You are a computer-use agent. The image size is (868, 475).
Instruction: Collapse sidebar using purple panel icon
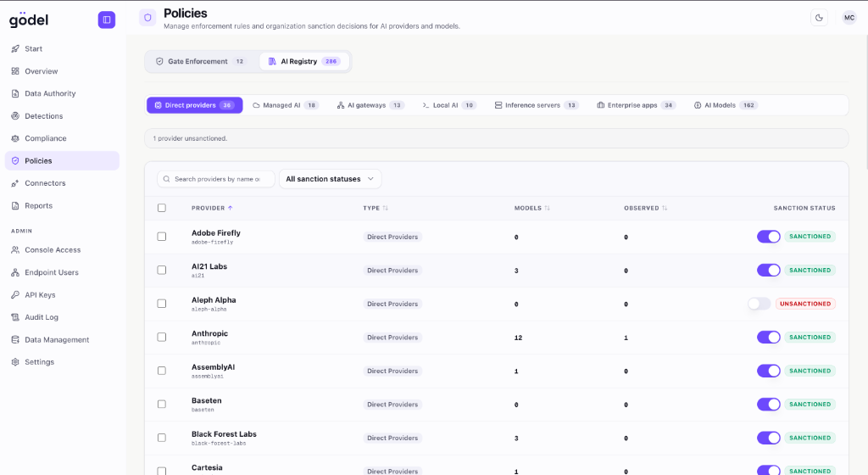coord(106,20)
